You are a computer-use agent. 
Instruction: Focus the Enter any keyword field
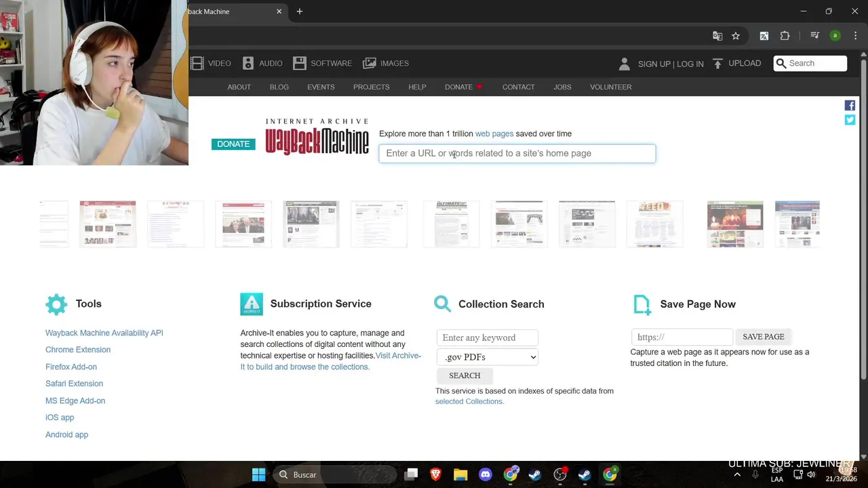[488, 338]
